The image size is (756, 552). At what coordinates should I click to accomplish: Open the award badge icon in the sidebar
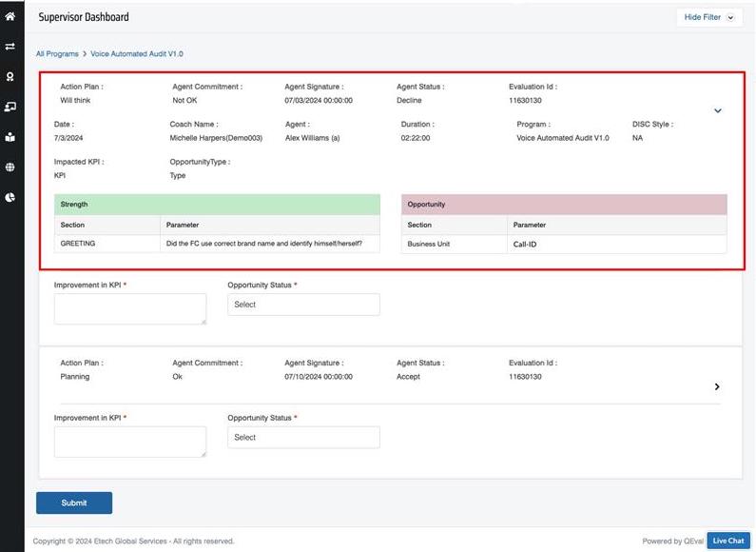point(10,76)
